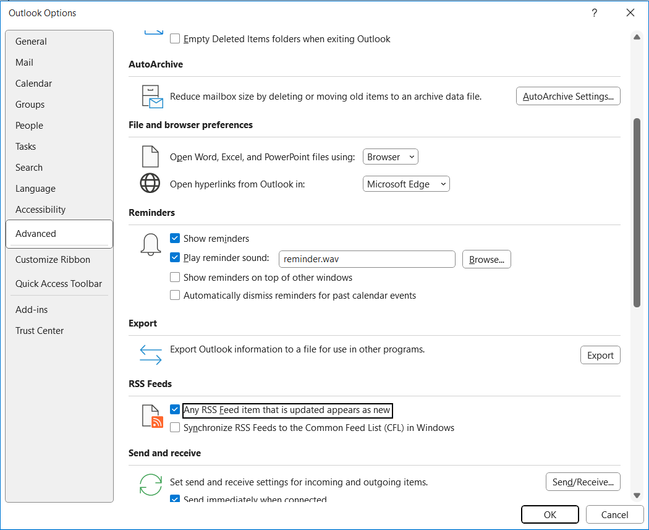Image resolution: width=649 pixels, height=530 pixels.
Task: Click the scrollbar down arrow
Action: (635, 494)
